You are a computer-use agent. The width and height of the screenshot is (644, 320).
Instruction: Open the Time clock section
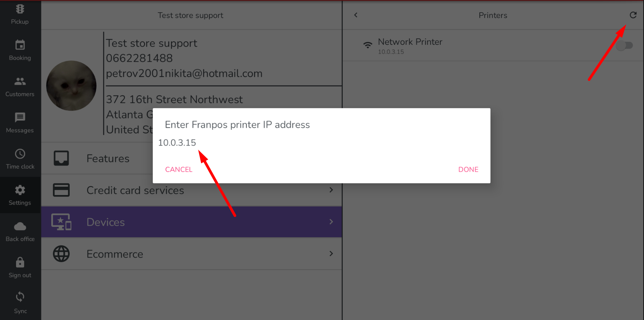tap(20, 159)
